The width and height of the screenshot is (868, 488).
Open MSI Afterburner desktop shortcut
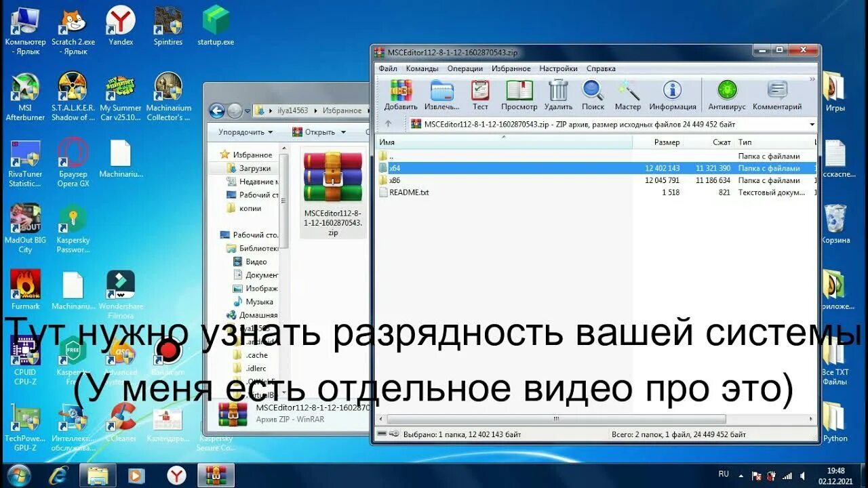click(25, 97)
